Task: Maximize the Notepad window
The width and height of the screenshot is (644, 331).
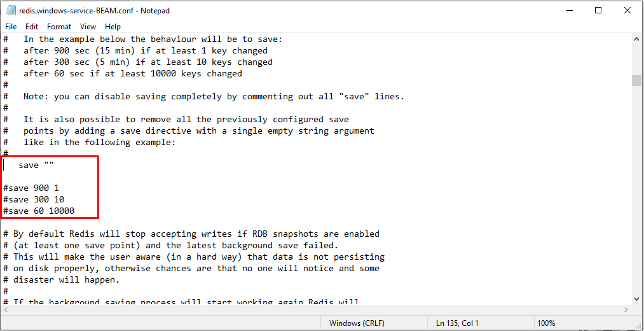Action: click(598, 10)
